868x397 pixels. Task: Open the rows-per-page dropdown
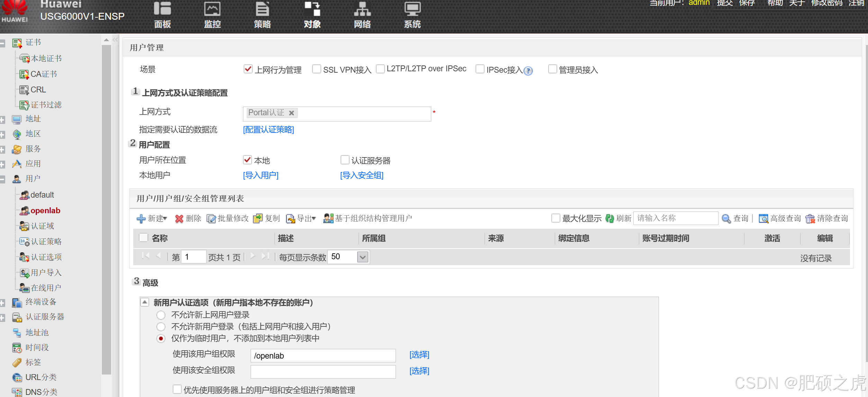point(362,257)
